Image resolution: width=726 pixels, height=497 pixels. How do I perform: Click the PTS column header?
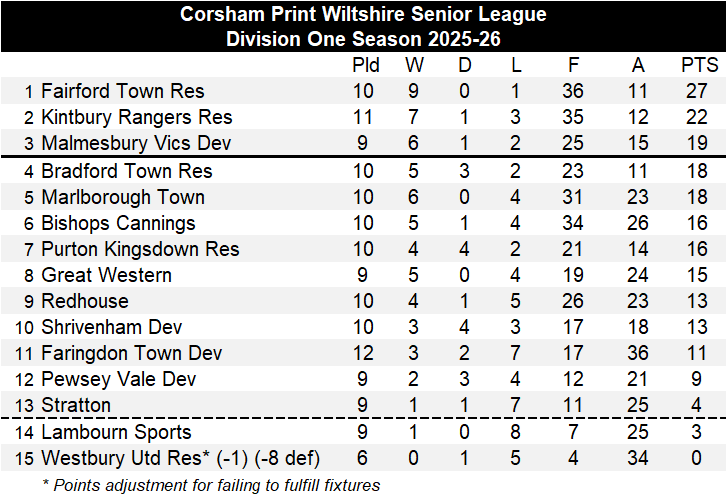coord(699,66)
